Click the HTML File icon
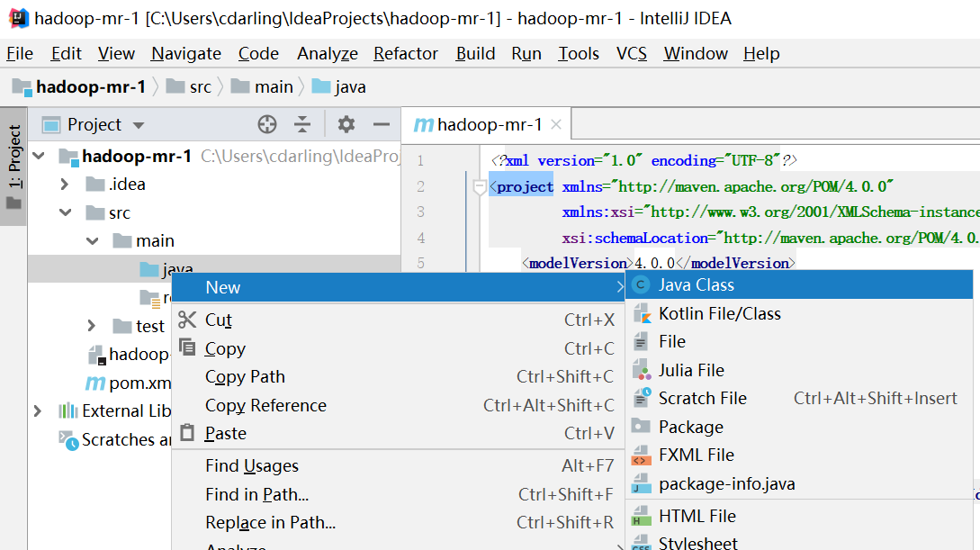The image size is (980, 550). click(641, 517)
